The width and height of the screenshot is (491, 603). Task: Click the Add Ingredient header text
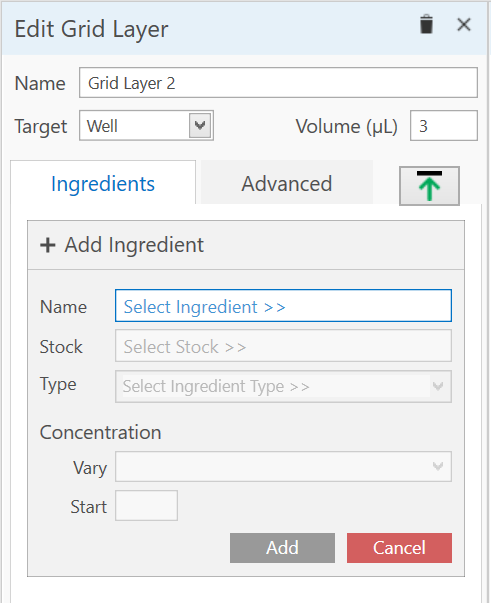click(x=134, y=245)
